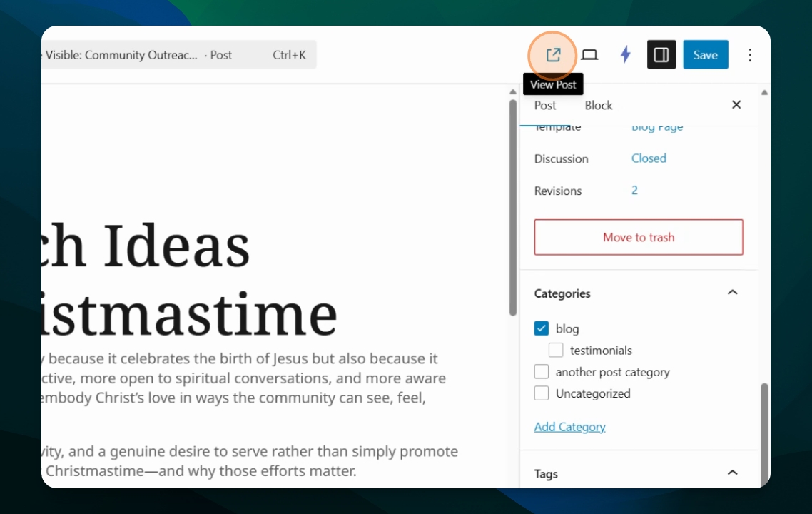The image size is (812, 514).
Task: Open the View Post external link icon
Action: click(553, 54)
